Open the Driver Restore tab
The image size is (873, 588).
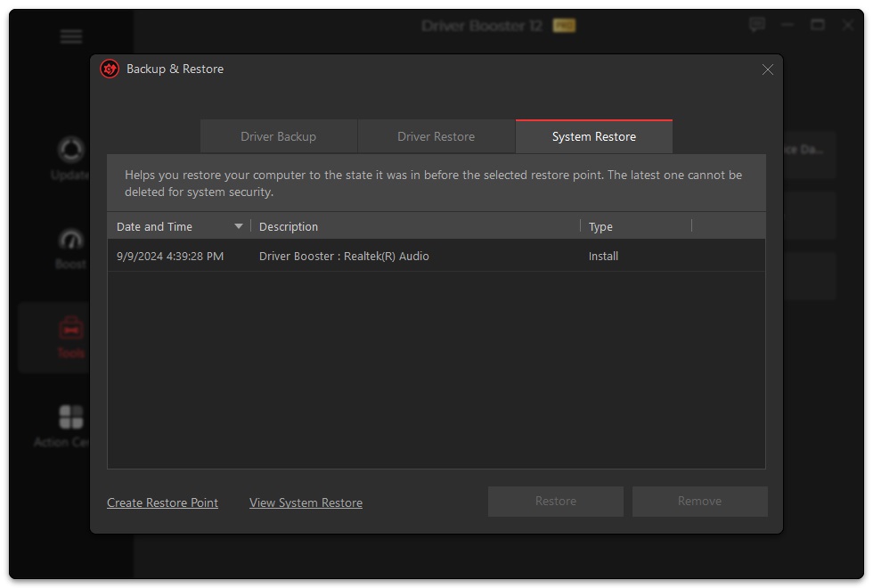tap(436, 136)
